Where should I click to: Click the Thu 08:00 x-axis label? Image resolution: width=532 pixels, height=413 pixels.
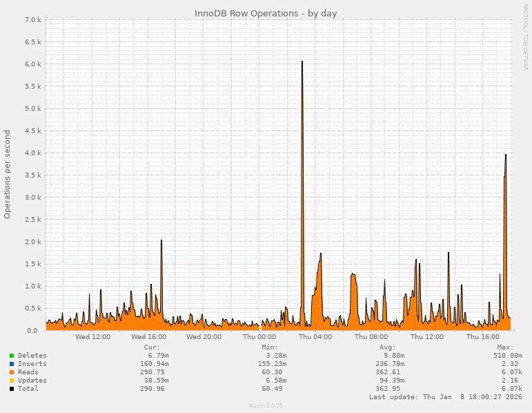(x=371, y=337)
